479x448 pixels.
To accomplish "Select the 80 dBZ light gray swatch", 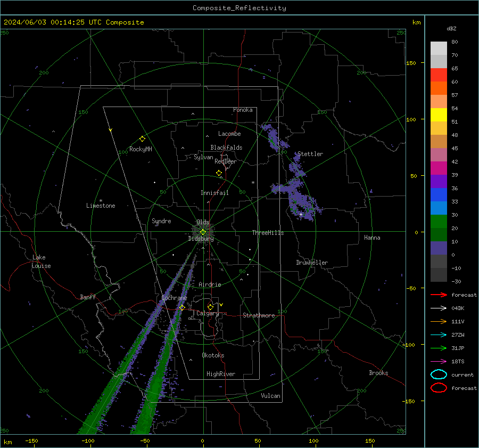I will coord(439,48).
